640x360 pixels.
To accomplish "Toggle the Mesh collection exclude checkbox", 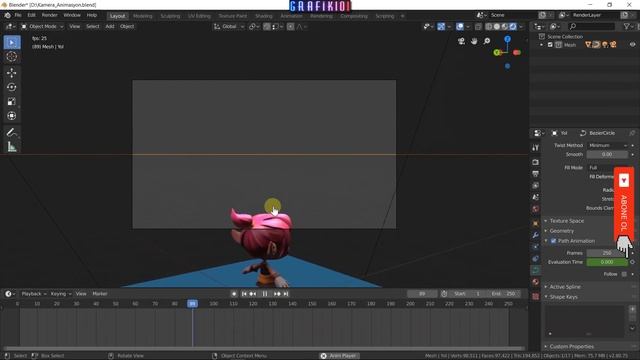I will point(550,45).
